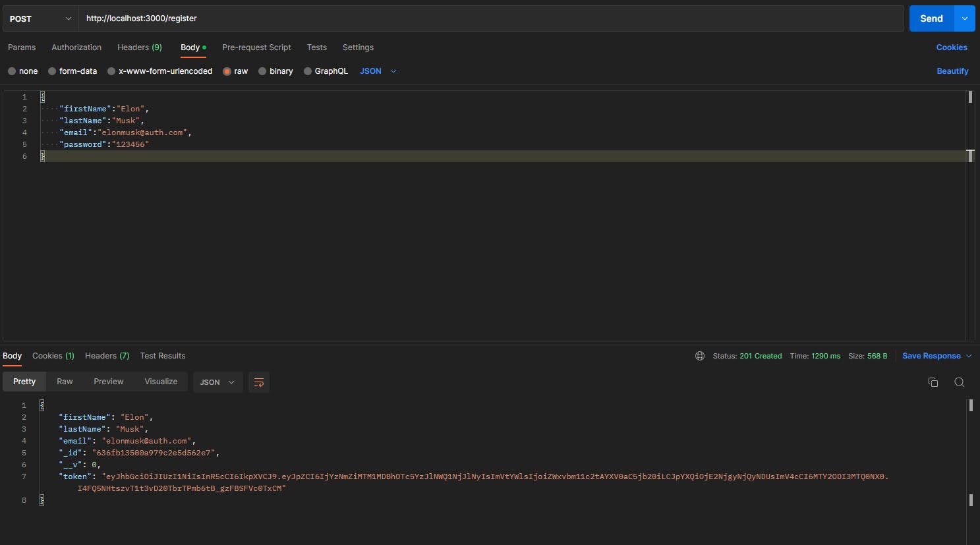The image size is (980, 545).
Task: Choose the binary body option
Action: pyautogui.click(x=262, y=71)
